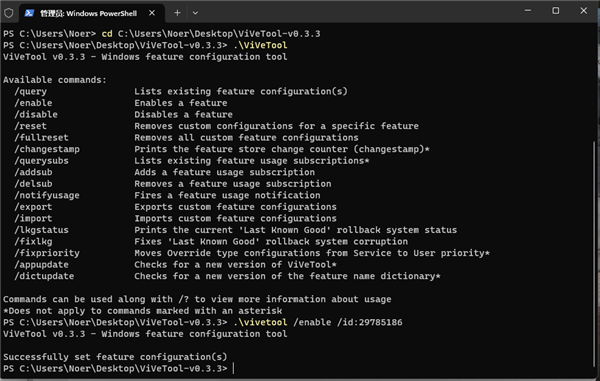Click the /notifyusage command text
Image resolution: width=600 pixels, height=381 pixels.
47,195
